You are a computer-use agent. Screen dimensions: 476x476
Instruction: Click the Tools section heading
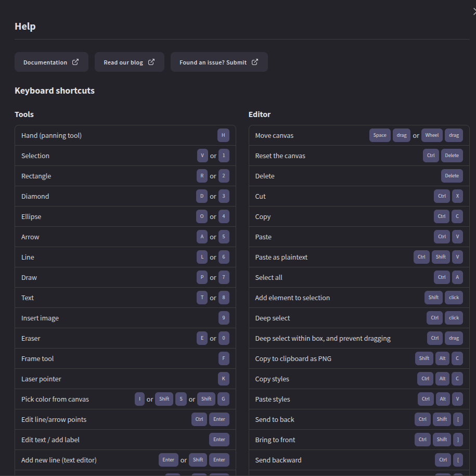point(24,114)
